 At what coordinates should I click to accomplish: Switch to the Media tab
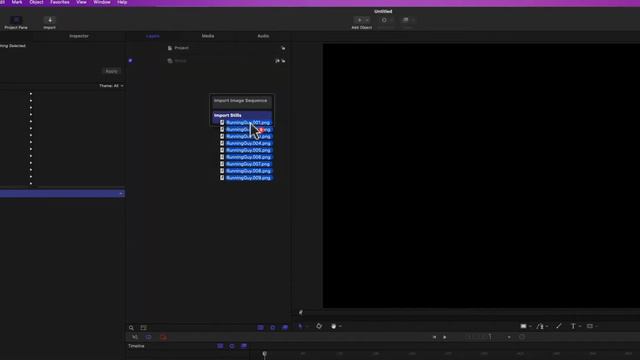pos(208,36)
